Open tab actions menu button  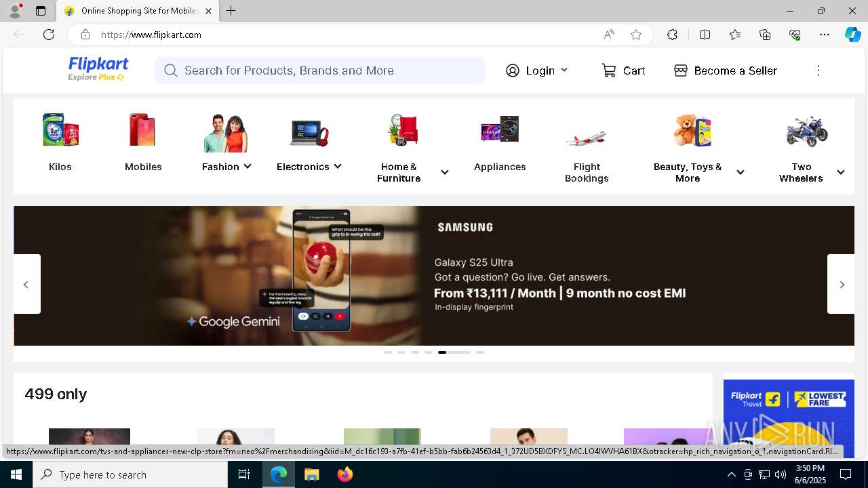[x=41, y=11]
